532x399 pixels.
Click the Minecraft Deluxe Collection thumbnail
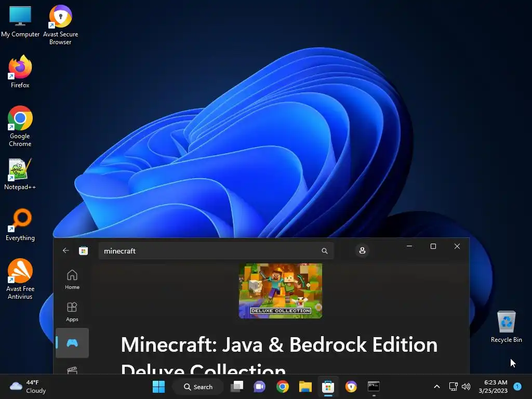[281, 291]
